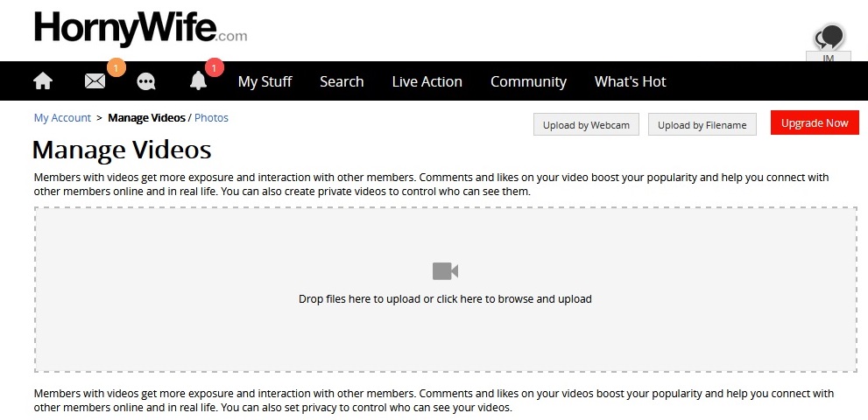The image size is (868, 420).
Task: Click the red notification badge count
Action: pos(215,68)
